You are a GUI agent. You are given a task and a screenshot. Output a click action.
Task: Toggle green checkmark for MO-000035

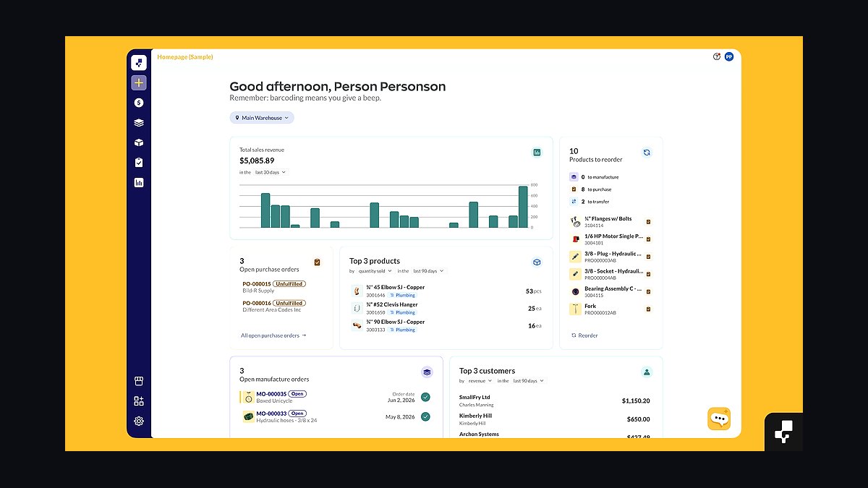tap(425, 397)
